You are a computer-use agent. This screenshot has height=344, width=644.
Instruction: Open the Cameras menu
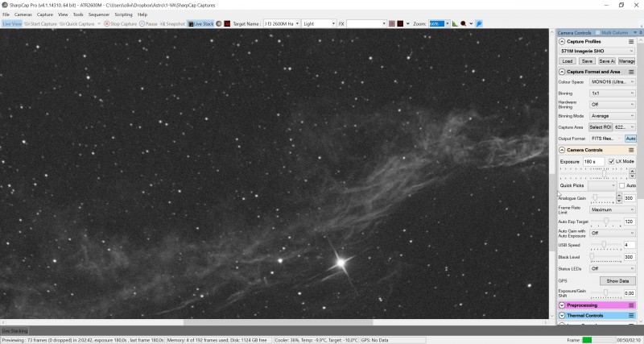tap(23, 15)
